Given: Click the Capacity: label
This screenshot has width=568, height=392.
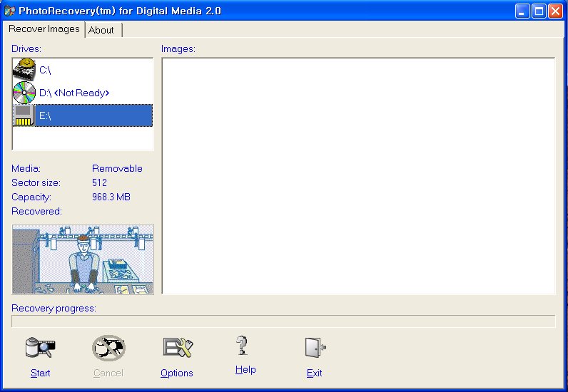Looking at the screenshot, I should 31,197.
